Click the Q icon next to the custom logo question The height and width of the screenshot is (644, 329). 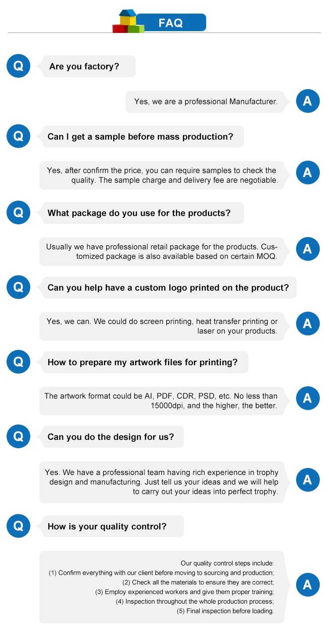pos(18,288)
